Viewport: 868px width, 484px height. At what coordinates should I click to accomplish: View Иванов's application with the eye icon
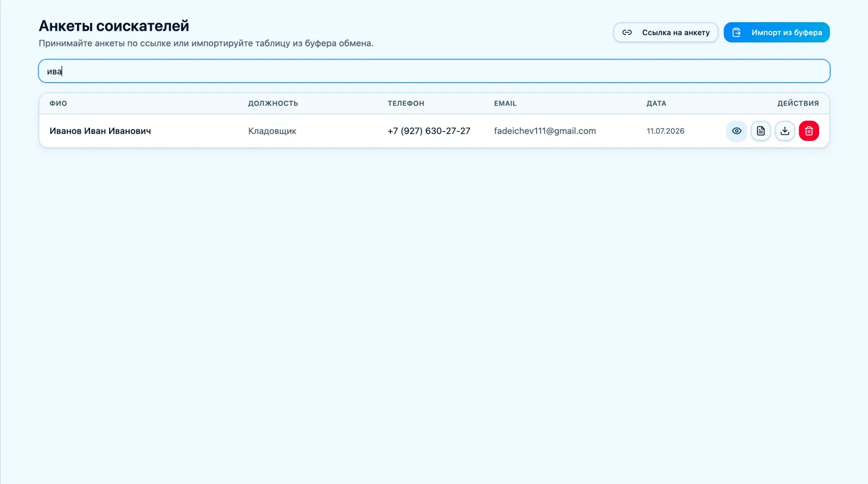[x=737, y=131]
